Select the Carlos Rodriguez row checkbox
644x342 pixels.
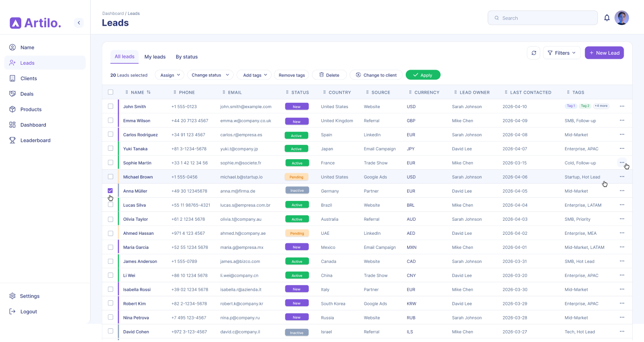[111, 134]
